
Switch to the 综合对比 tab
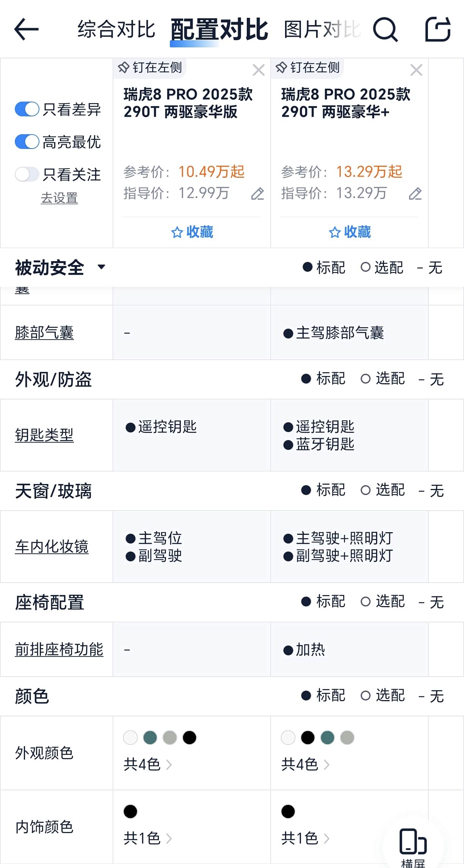point(116,29)
